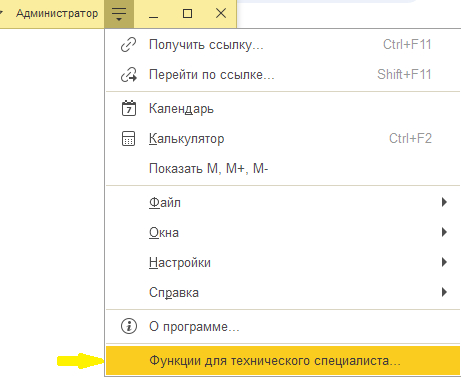Image resolution: width=462 pixels, height=377 pixels.
Task: Click the info icon for О программе
Action: (x=129, y=326)
